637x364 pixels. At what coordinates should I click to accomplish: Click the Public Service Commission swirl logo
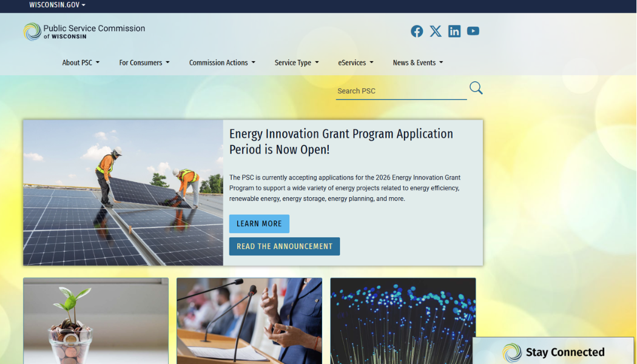click(x=32, y=32)
